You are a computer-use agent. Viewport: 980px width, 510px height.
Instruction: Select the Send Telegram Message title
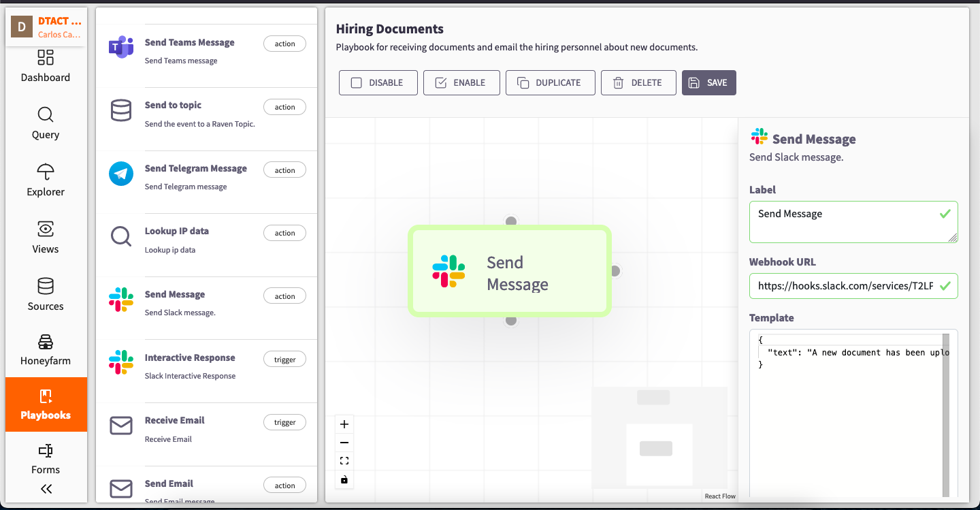tap(196, 168)
